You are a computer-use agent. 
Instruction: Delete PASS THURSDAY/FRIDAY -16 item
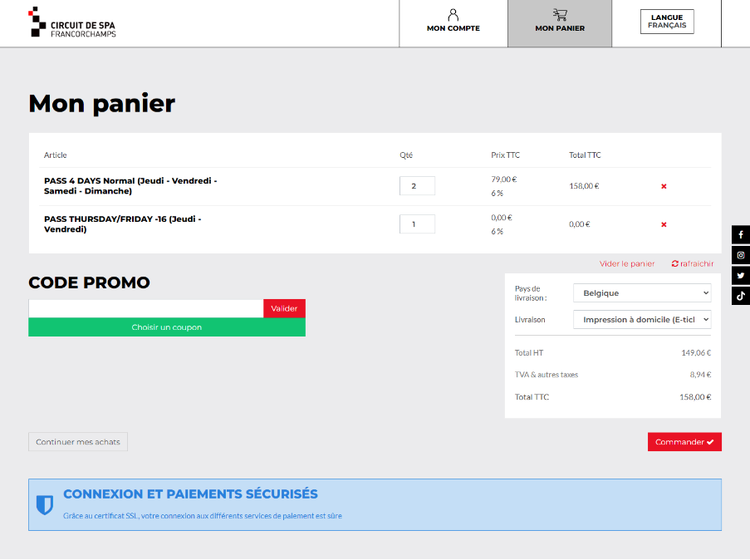(664, 224)
